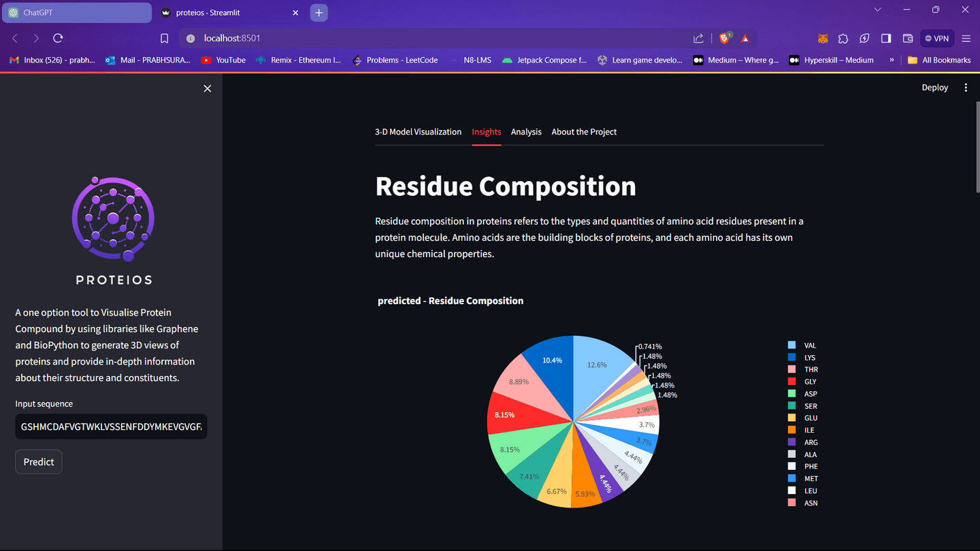This screenshot has width=980, height=551.
Task: Click the ILE legend entry
Action: 802,430
